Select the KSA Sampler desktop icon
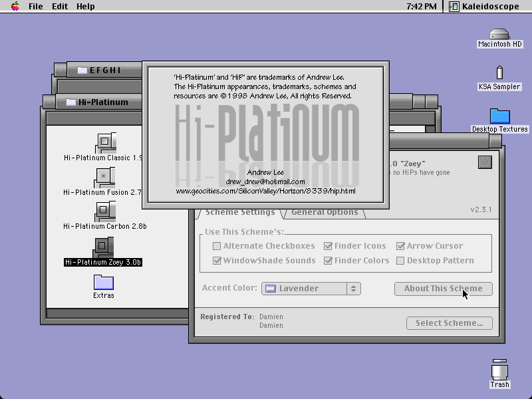Screen dimensions: 532x399 [499, 72]
